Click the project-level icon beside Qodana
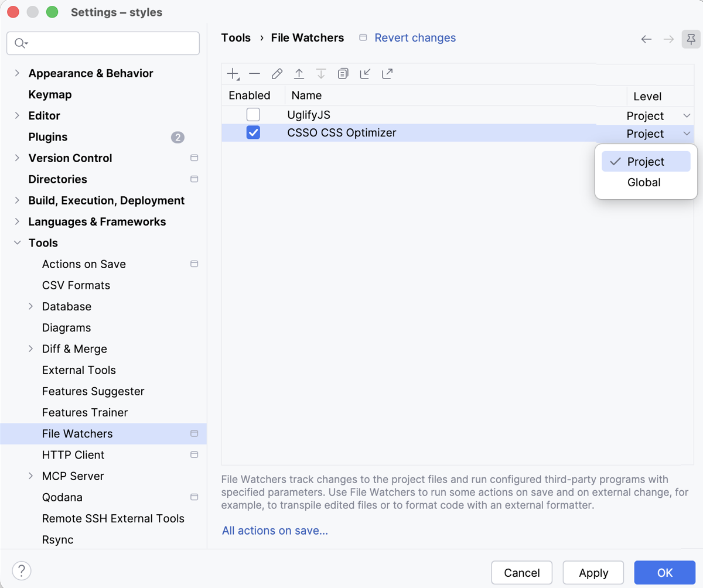Screen dimensions: 703x588 point(194,497)
